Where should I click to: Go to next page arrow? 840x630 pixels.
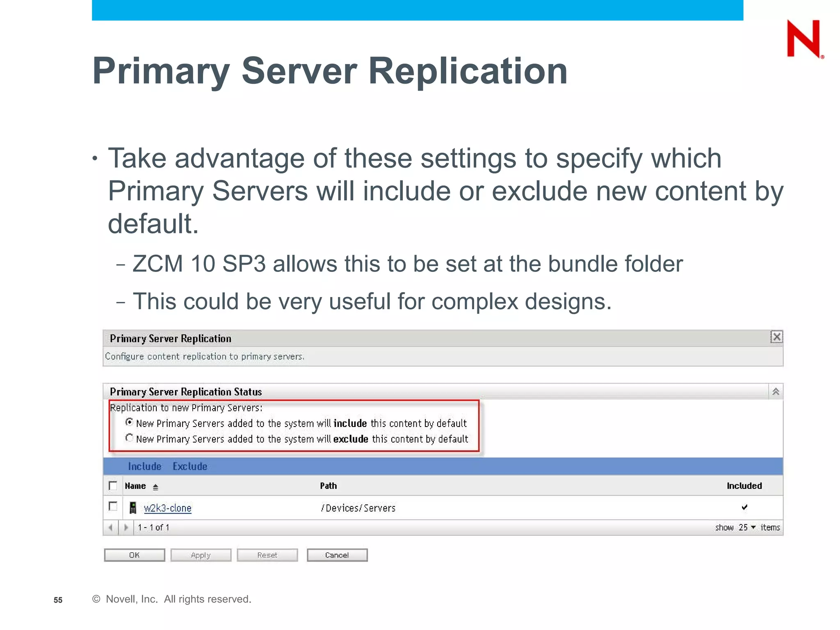point(126,527)
